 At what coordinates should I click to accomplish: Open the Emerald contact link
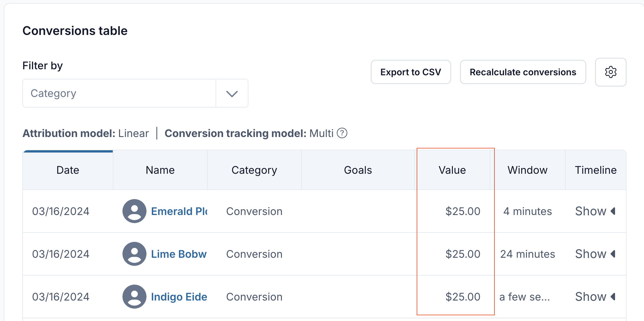tap(179, 211)
